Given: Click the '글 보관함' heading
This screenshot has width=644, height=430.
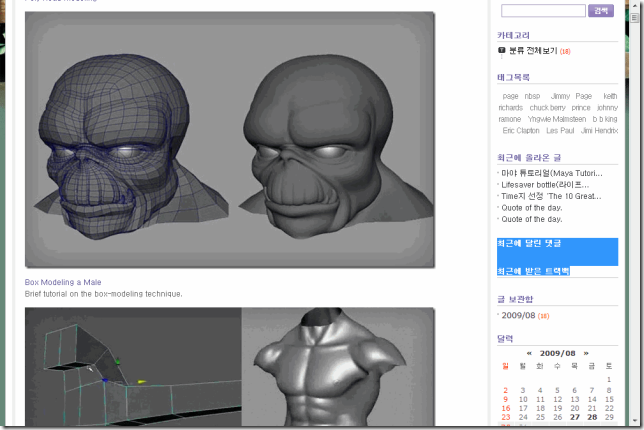Looking at the screenshot, I should click(x=515, y=299).
